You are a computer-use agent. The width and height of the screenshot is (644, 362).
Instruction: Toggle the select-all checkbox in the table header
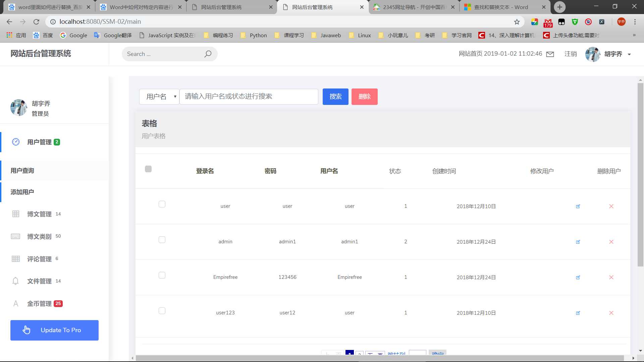148,169
